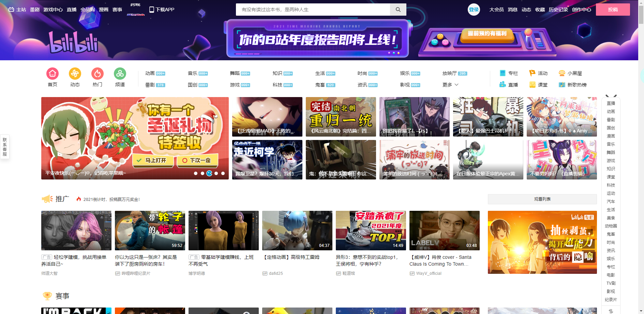Open 番剧 in top navigation
Screen dimensions: 644x314
35,10
